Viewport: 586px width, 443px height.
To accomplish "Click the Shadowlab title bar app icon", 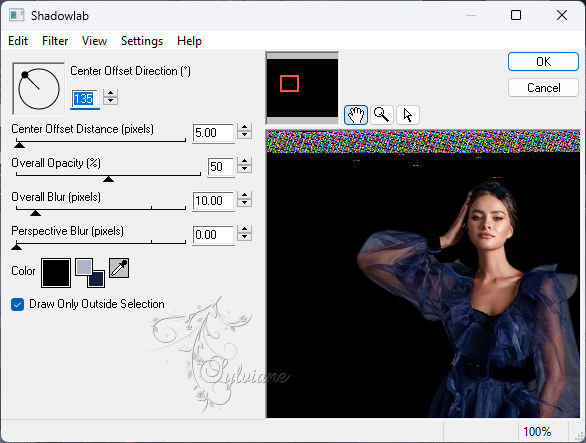I will [17, 15].
